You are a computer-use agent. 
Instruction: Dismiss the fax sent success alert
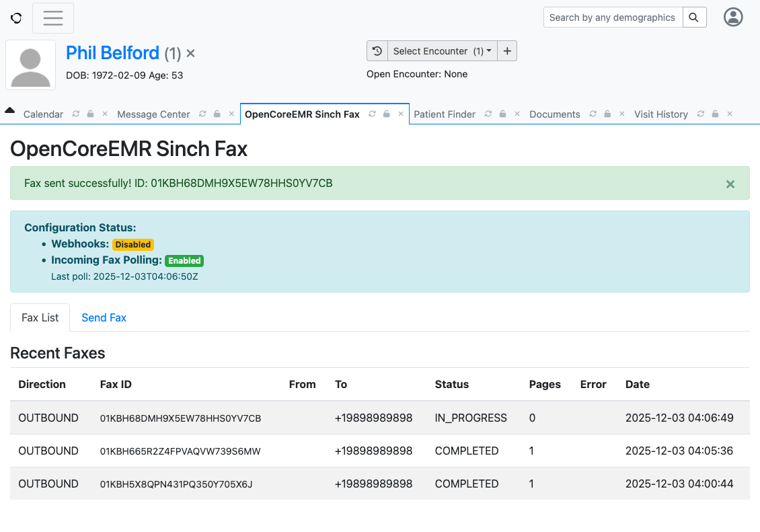730,184
